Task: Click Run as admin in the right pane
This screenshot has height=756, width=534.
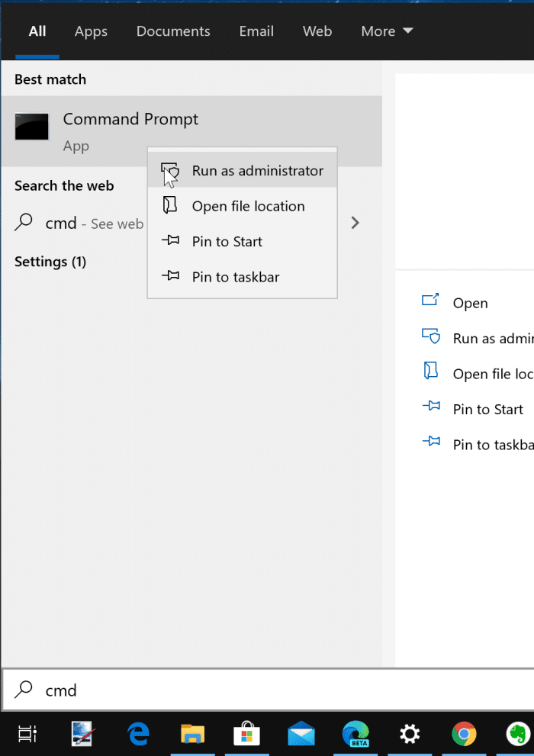Action: coord(493,339)
